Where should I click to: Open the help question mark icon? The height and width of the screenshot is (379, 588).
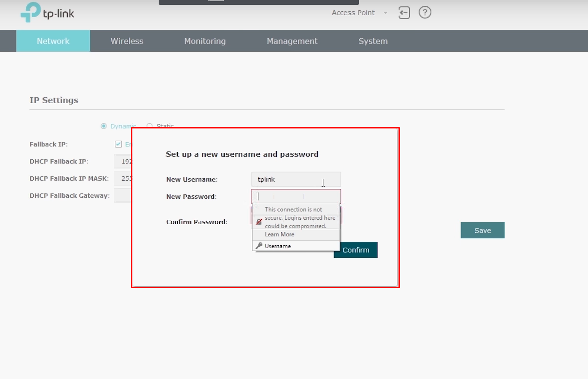pos(425,13)
